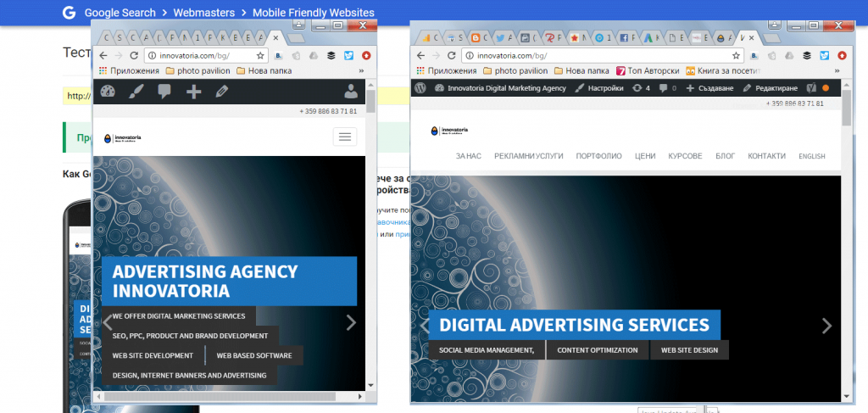Viewport: 868px width, 413px height.
Task: Click the Innovatoria logo in left window
Action: click(x=122, y=138)
